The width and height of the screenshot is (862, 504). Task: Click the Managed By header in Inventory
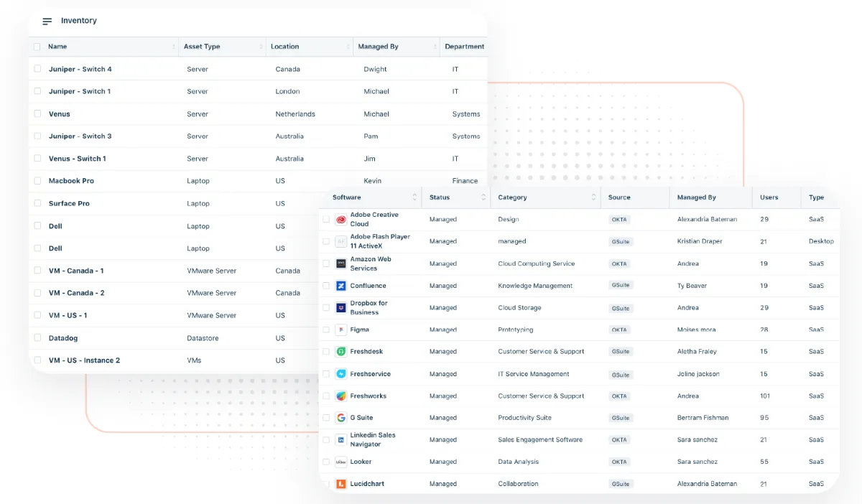(378, 47)
